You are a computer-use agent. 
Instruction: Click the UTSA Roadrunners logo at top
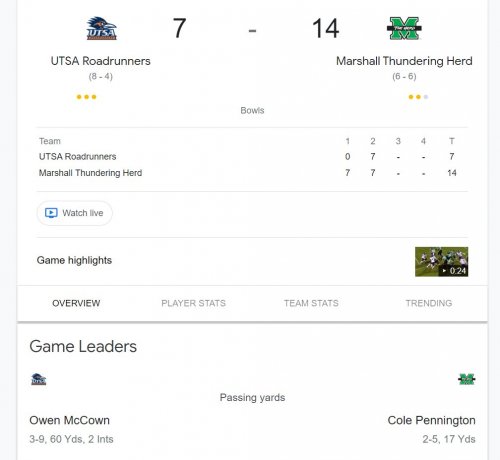[101, 28]
